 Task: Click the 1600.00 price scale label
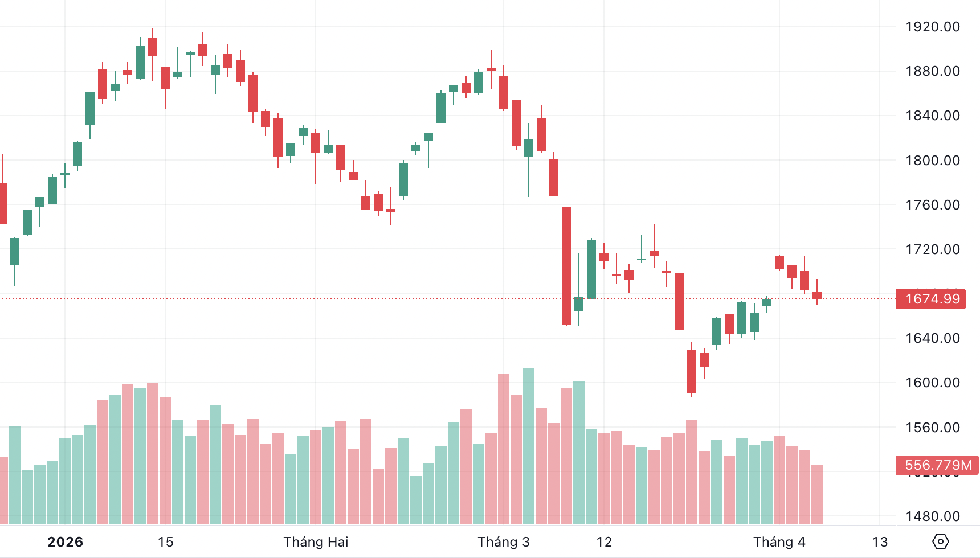coord(933,383)
